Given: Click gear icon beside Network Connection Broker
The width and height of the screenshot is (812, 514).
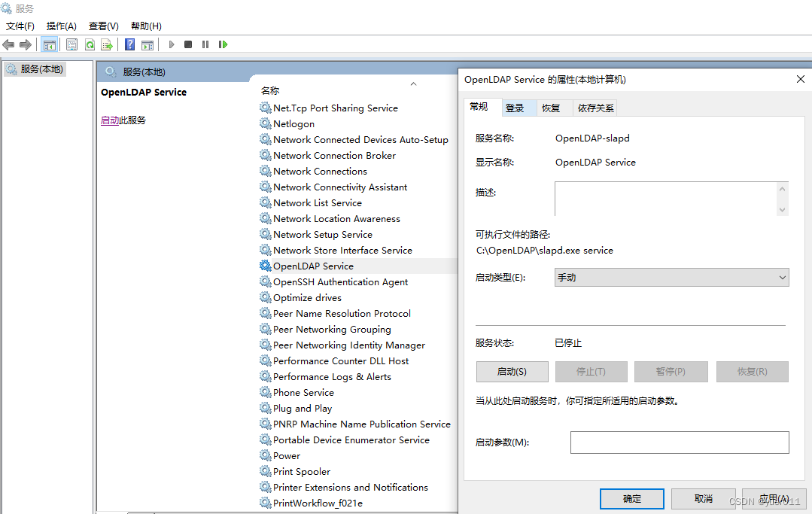Looking at the screenshot, I should 265,155.
